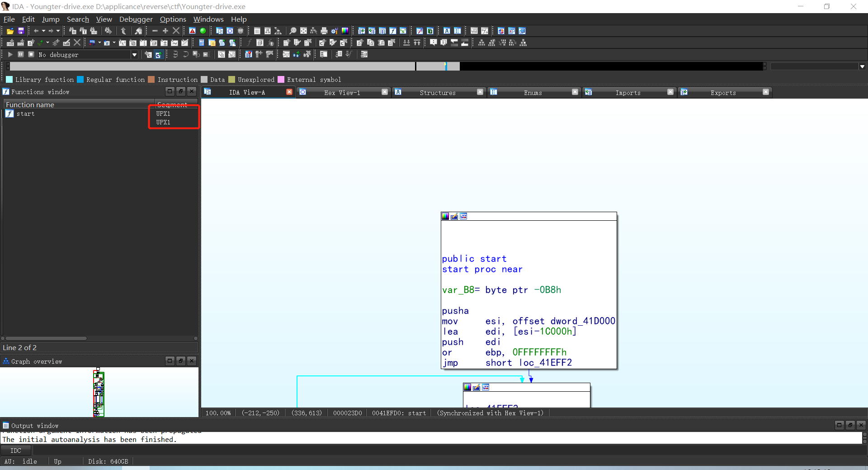The height and width of the screenshot is (470, 868).
Task: Pause the process via the pause icon
Action: [x=21, y=54]
